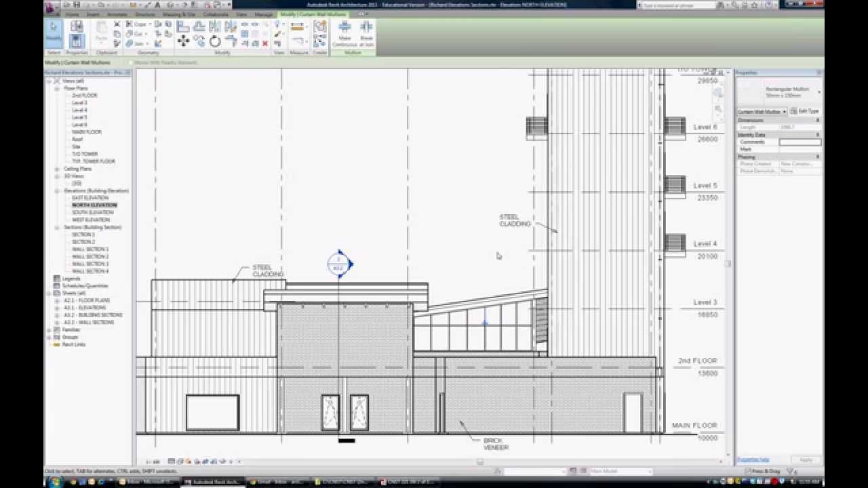Select 2nd FLOOR in Project Browser
This screenshot has height=488, width=868.
tap(85, 96)
